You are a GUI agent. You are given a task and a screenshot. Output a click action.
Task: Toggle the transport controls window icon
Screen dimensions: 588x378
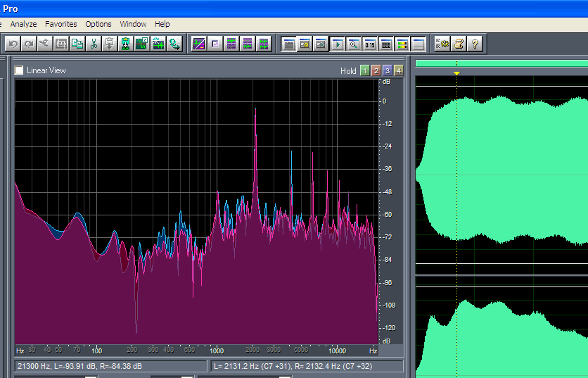(337, 44)
